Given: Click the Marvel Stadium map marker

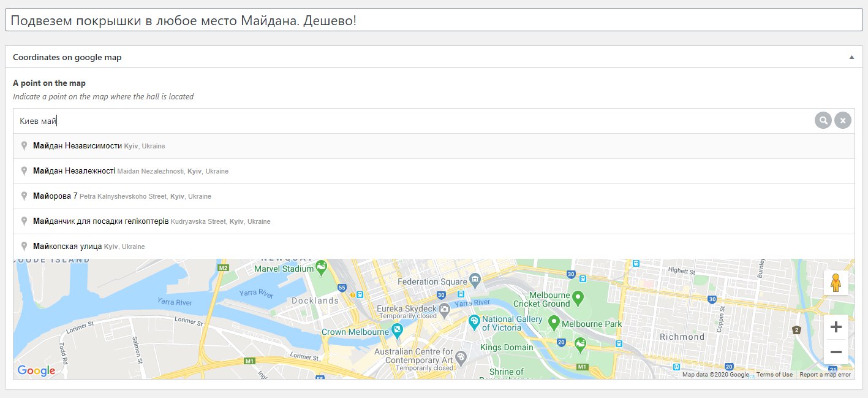Looking at the screenshot, I should point(321,267).
